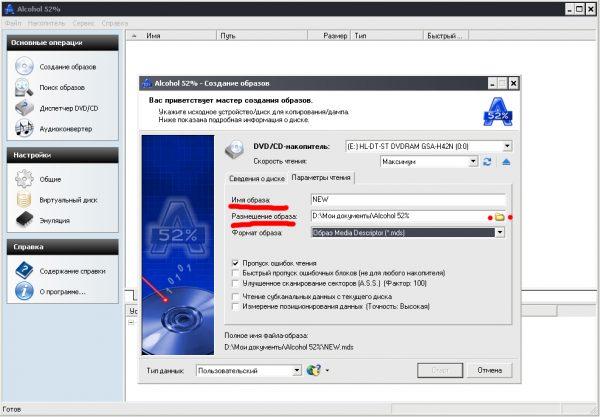Viewport: 600px width, 417px height.
Task: Open the Справка menu
Action: [114, 23]
